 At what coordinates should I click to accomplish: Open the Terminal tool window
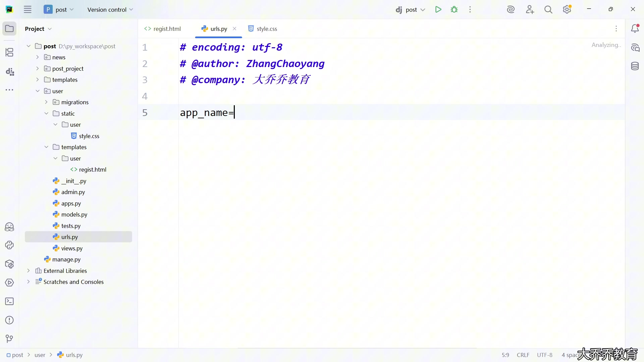(x=9, y=301)
